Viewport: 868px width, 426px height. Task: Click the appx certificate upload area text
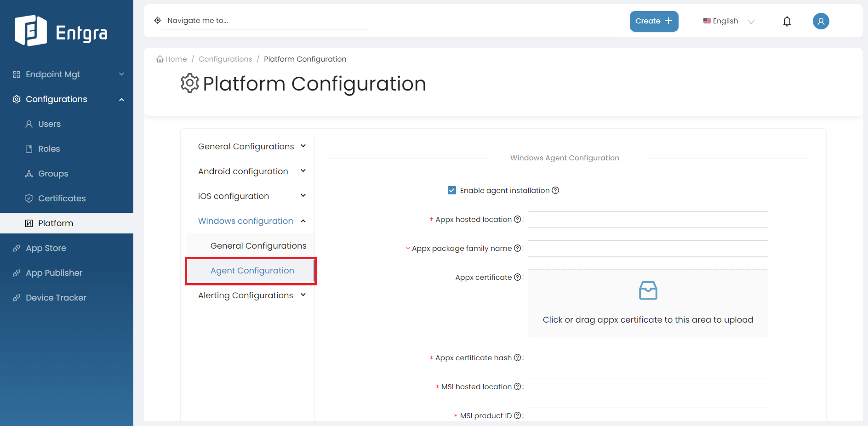(x=648, y=320)
